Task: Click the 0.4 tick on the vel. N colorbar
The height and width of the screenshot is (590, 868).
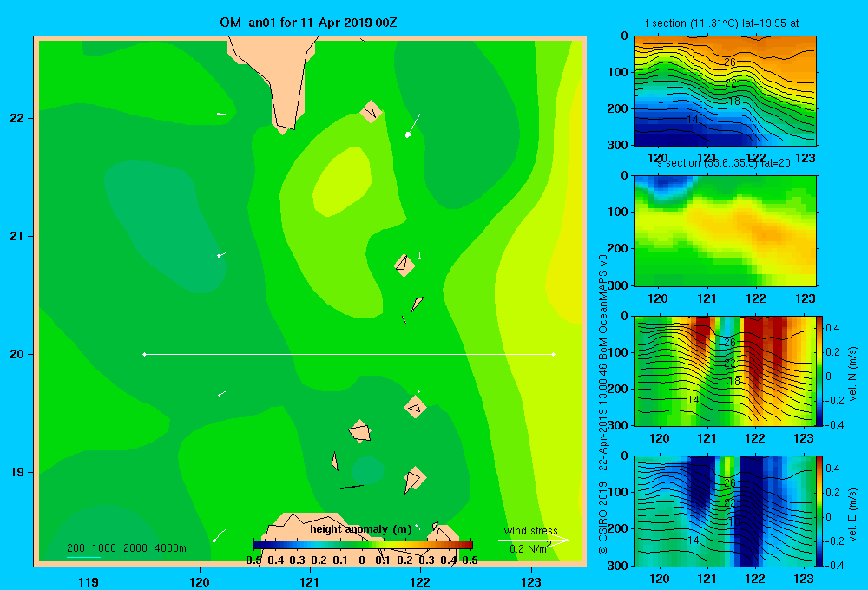Action: [833, 328]
